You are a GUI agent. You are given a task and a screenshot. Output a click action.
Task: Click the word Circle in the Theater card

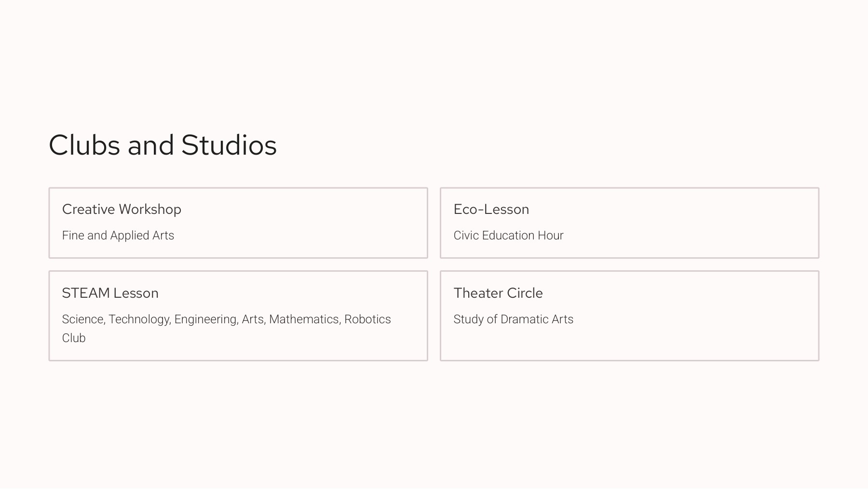click(x=525, y=293)
